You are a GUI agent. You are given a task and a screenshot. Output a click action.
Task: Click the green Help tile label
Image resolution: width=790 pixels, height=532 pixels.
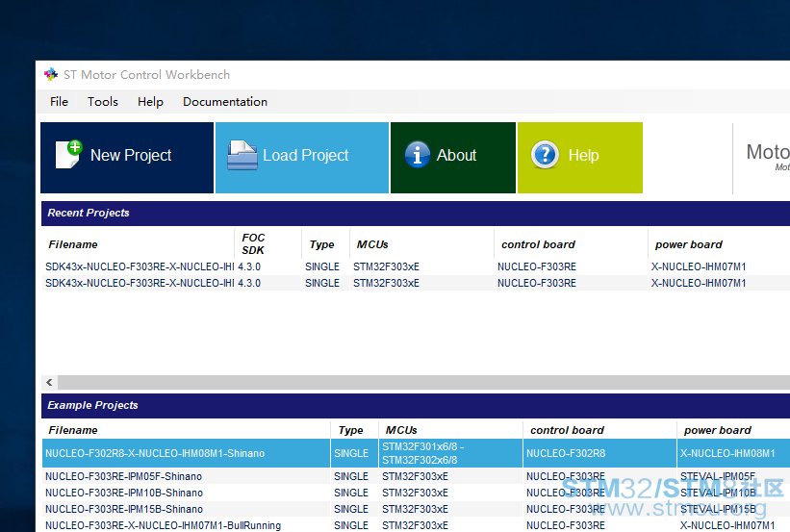tap(583, 155)
